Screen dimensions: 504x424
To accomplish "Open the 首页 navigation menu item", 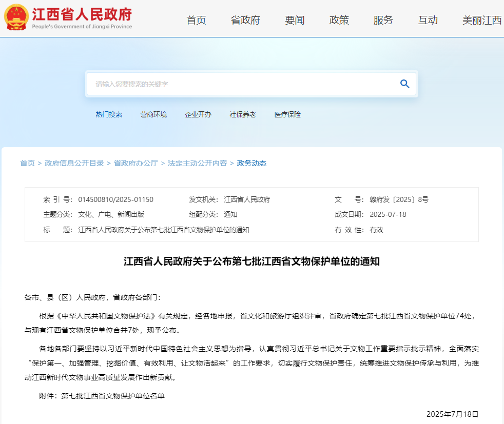I will click(196, 20).
